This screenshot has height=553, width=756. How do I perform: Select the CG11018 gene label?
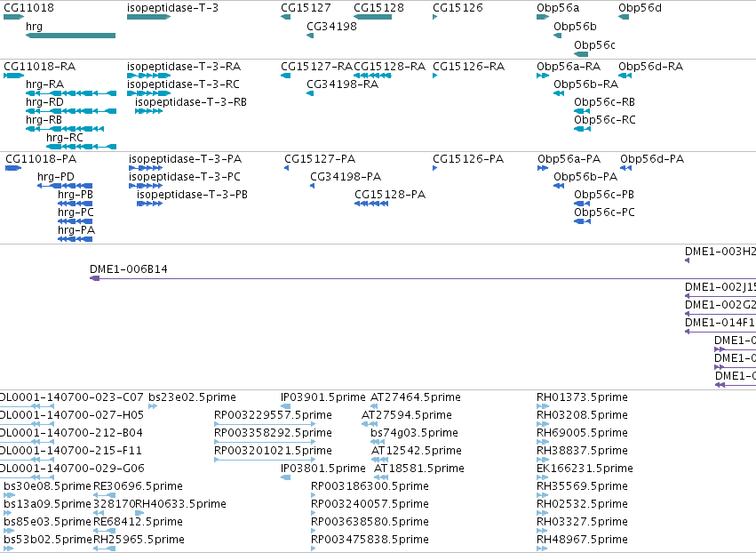tap(29, 8)
